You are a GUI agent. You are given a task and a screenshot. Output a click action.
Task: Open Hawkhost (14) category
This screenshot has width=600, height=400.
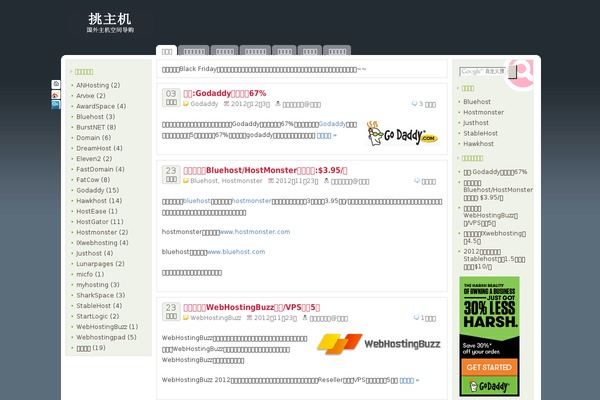click(99, 201)
